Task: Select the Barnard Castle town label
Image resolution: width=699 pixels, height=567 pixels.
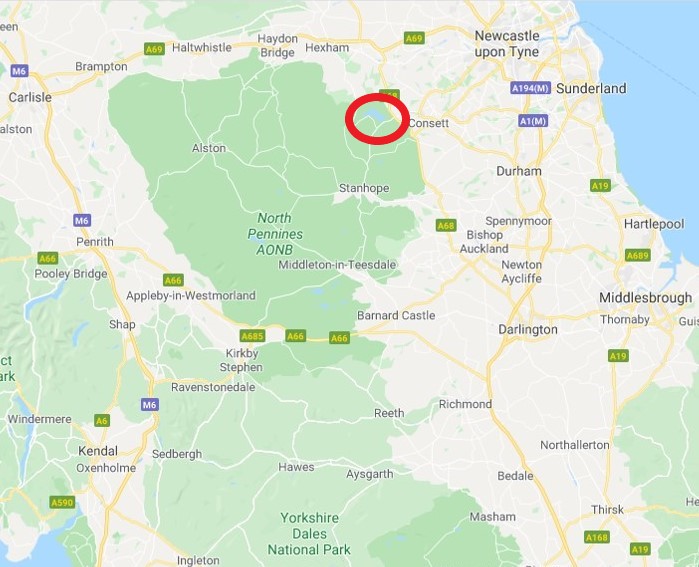Action: pos(396,316)
